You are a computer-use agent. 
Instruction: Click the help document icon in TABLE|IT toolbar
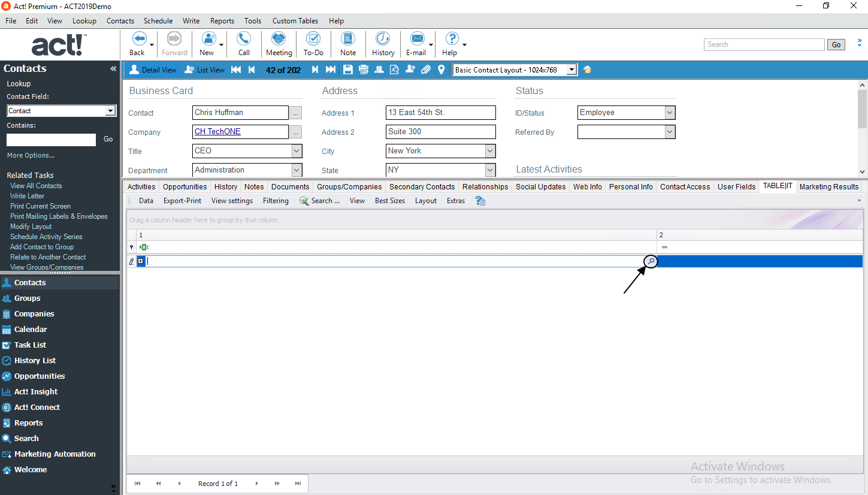(x=480, y=201)
